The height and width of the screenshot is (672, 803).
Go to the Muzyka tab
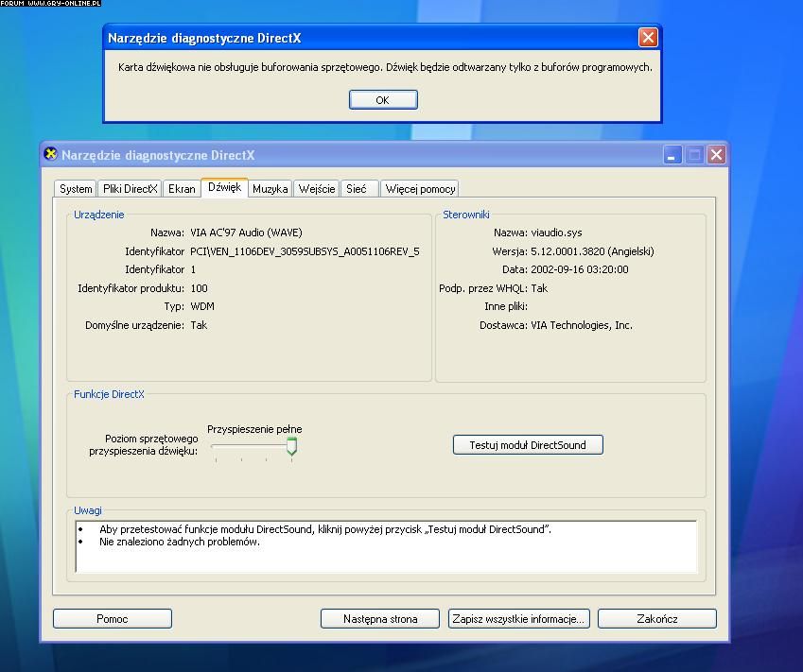click(x=270, y=189)
